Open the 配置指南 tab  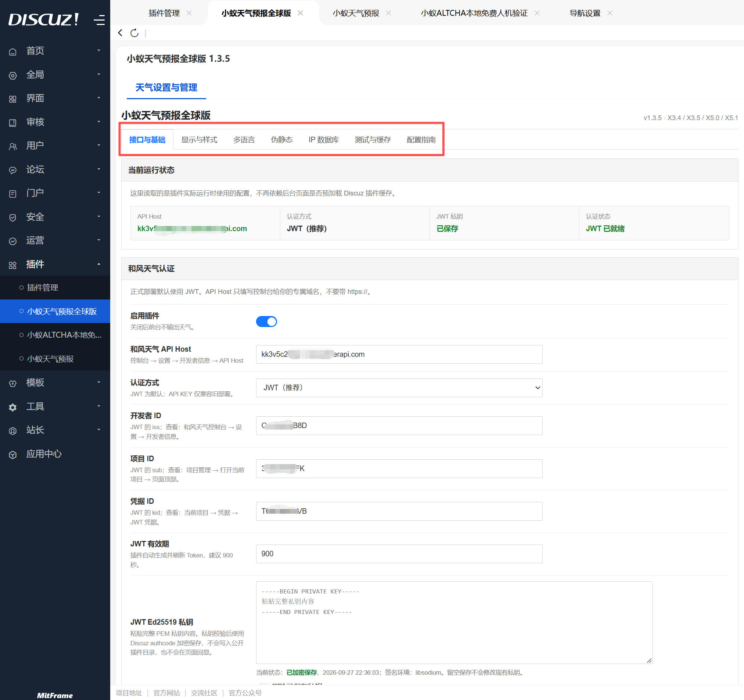[x=421, y=140]
